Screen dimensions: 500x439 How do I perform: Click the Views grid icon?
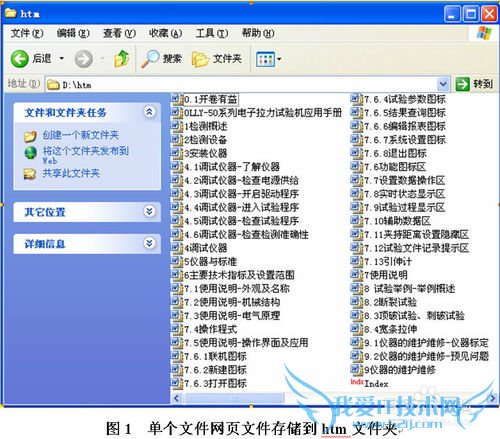point(265,59)
